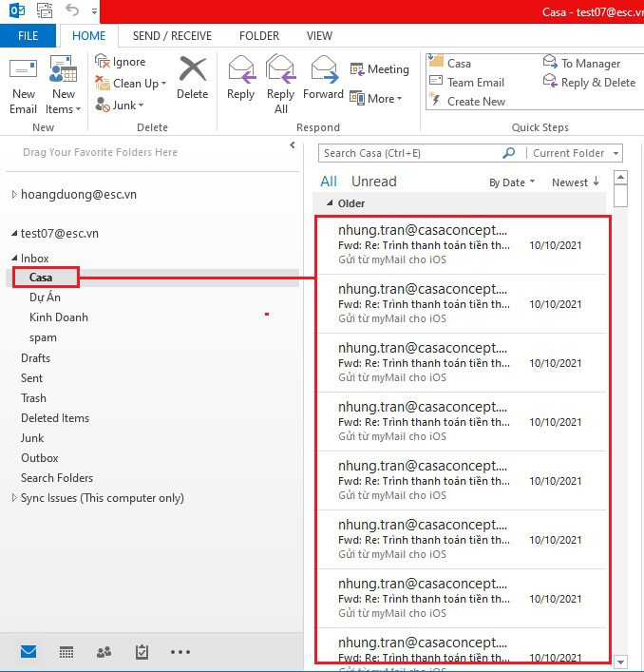Screen dimensions: 644x672
Task: Switch to Calendar view
Action: point(66,652)
